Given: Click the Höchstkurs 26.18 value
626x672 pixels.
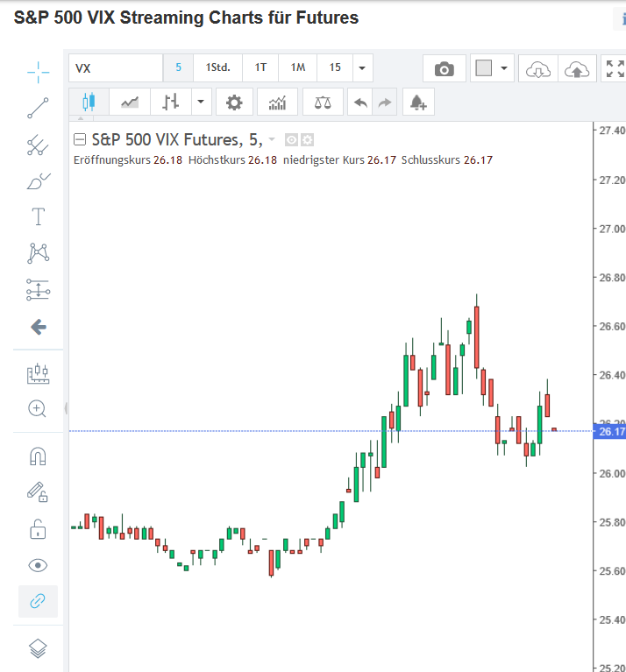Looking at the screenshot, I should pos(262,159).
